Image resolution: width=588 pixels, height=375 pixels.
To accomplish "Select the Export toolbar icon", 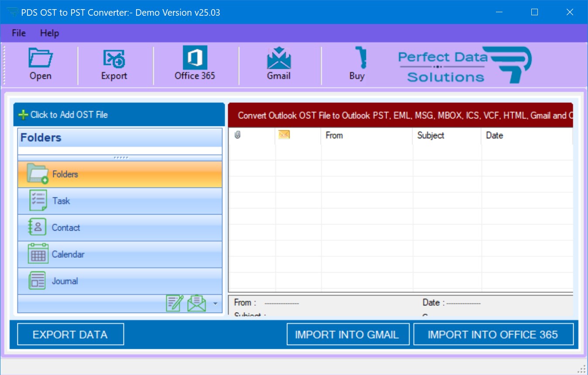I will pos(114,65).
